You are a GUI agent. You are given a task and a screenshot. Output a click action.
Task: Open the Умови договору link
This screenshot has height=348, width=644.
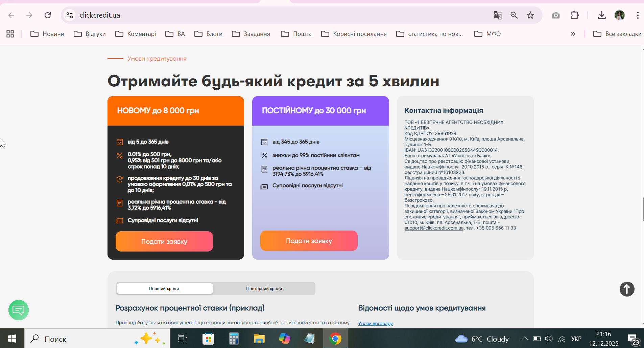click(375, 323)
